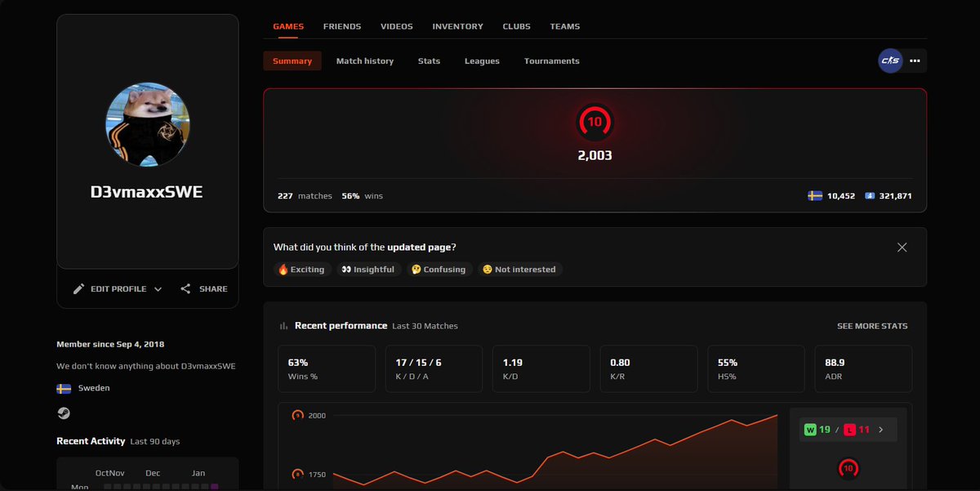Click the green W wins badge
This screenshot has height=491, width=980.
click(811, 430)
